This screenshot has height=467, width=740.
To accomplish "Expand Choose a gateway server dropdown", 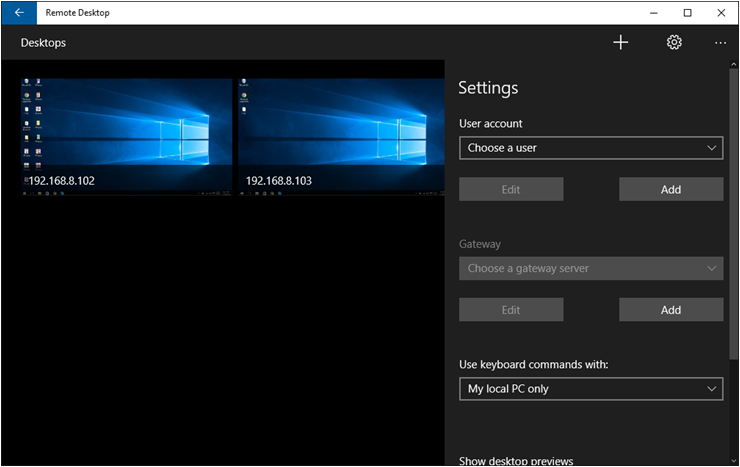I will (x=591, y=268).
